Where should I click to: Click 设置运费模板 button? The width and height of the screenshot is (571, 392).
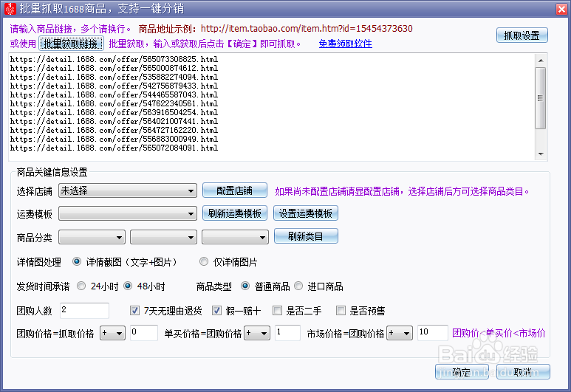tap(306, 213)
